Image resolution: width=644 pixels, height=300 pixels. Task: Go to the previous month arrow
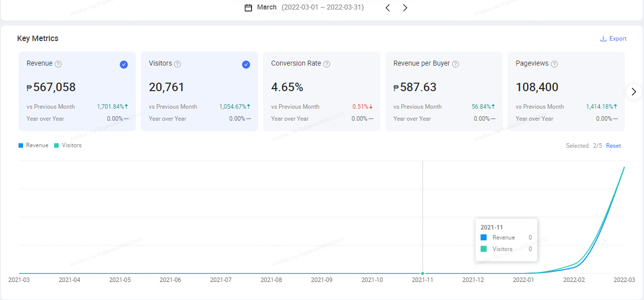(x=387, y=8)
